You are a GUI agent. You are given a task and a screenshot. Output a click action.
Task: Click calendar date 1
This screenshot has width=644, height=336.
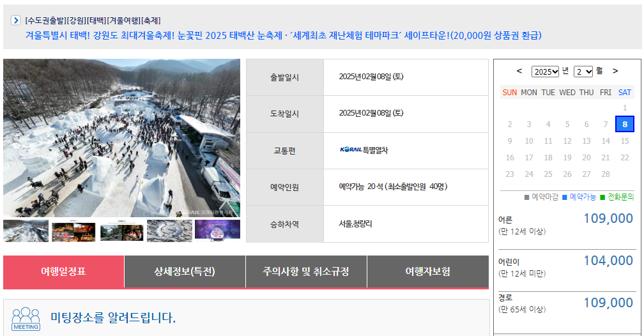pyautogui.click(x=625, y=107)
